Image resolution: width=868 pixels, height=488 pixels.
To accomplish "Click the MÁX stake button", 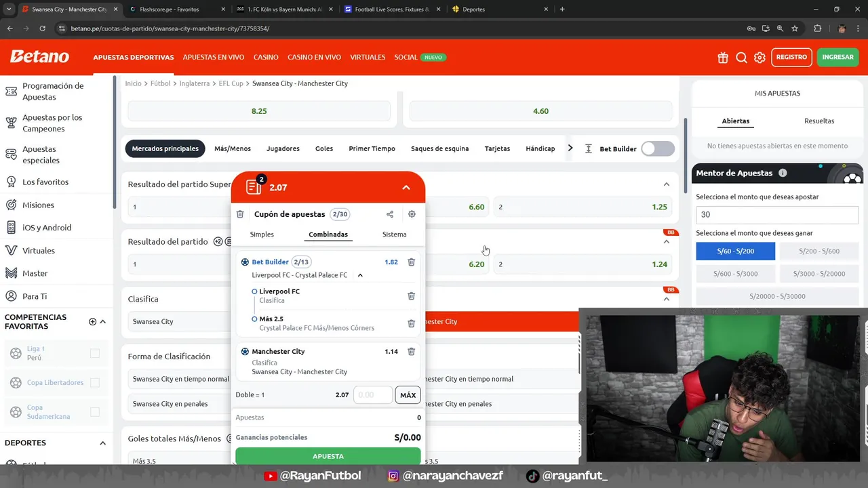I will pyautogui.click(x=408, y=395).
